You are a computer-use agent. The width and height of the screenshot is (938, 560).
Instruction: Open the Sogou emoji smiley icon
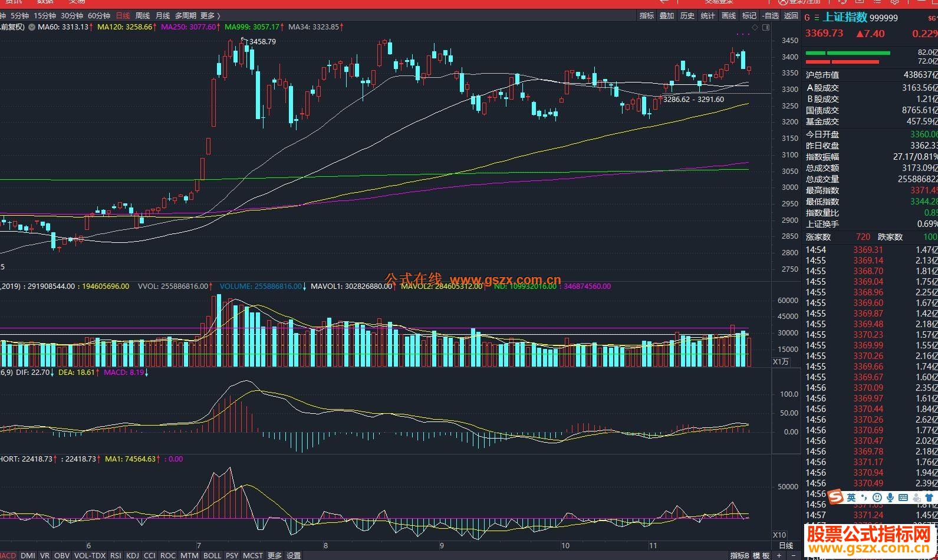pos(878,498)
